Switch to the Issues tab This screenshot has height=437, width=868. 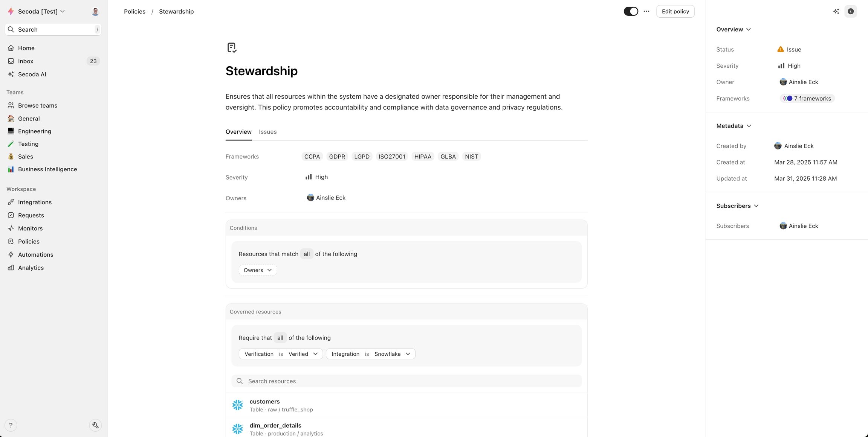(x=267, y=132)
